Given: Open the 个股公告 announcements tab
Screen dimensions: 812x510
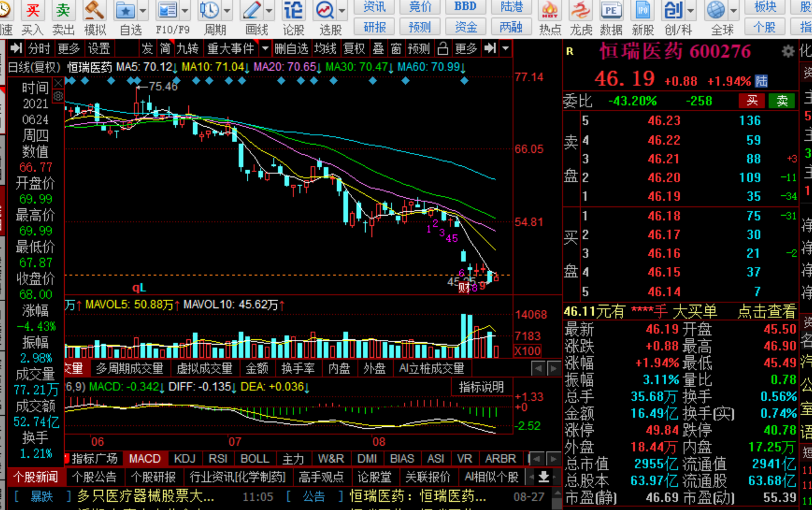Looking at the screenshot, I should tap(94, 477).
